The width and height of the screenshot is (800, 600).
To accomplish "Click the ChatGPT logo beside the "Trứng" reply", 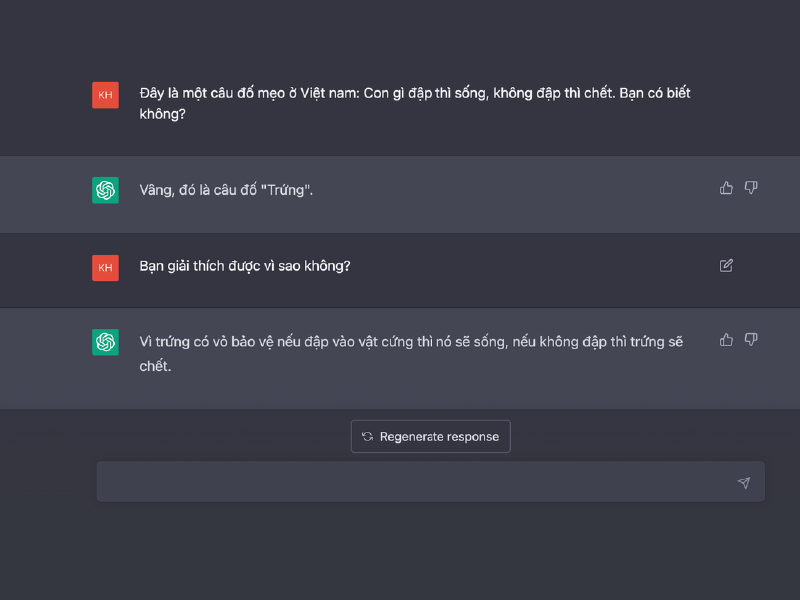I will pos(105,190).
